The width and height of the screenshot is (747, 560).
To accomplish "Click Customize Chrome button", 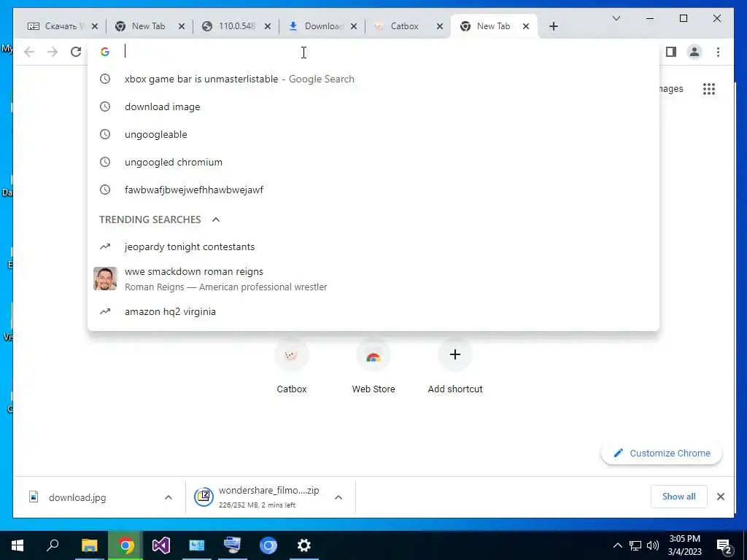I will click(662, 454).
